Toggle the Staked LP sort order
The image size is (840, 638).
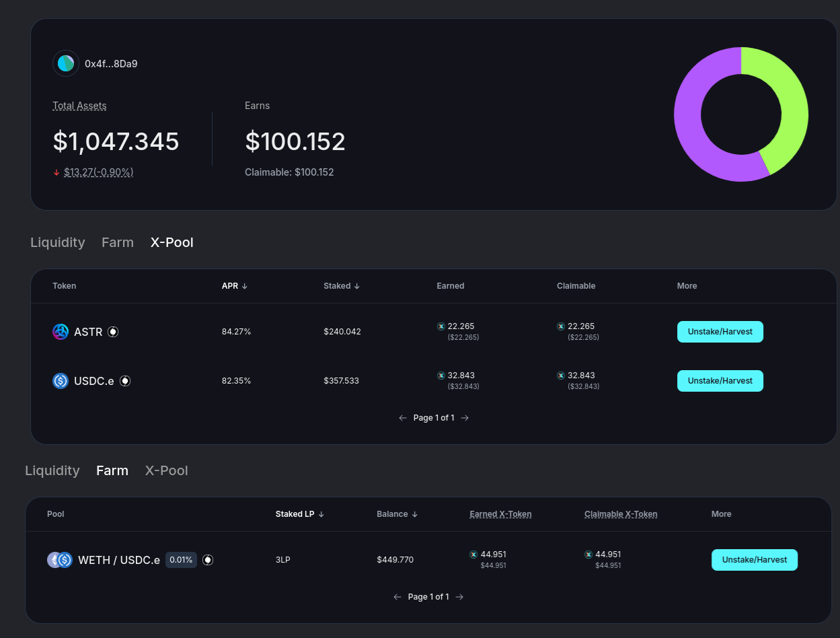(321, 513)
